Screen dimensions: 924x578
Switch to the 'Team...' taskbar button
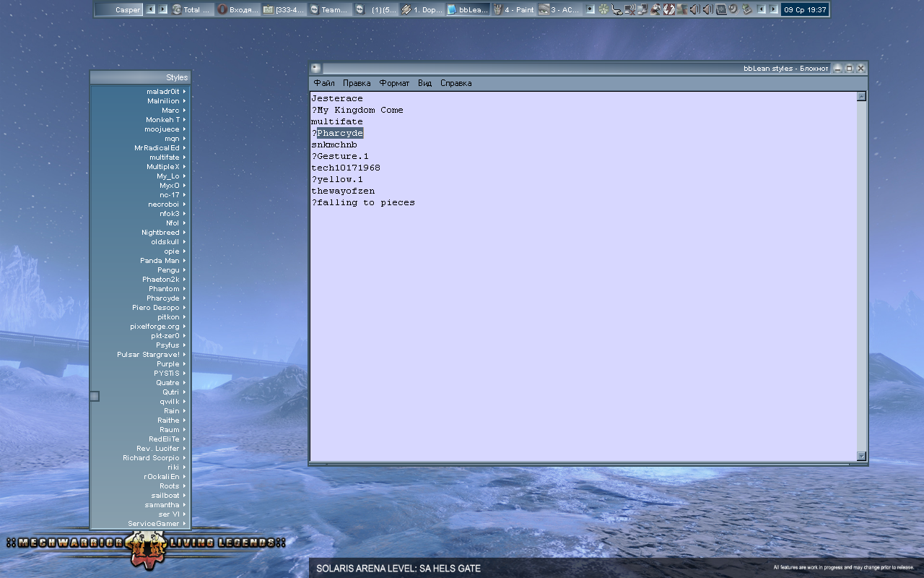[x=329, y=9]
